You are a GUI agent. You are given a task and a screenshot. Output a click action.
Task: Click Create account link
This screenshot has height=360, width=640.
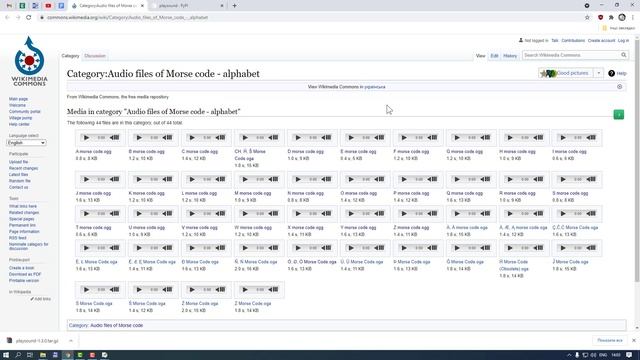point(601,41)
